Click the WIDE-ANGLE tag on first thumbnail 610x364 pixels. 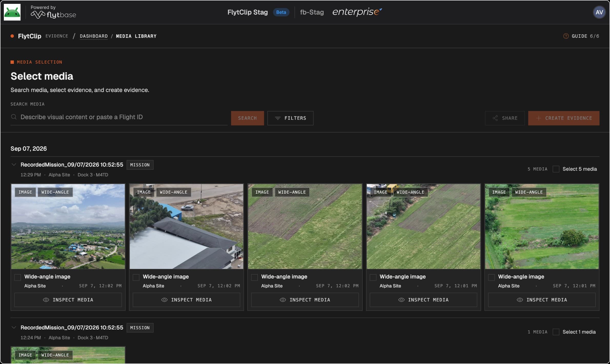pyautogui.click(x=55, y=192)
